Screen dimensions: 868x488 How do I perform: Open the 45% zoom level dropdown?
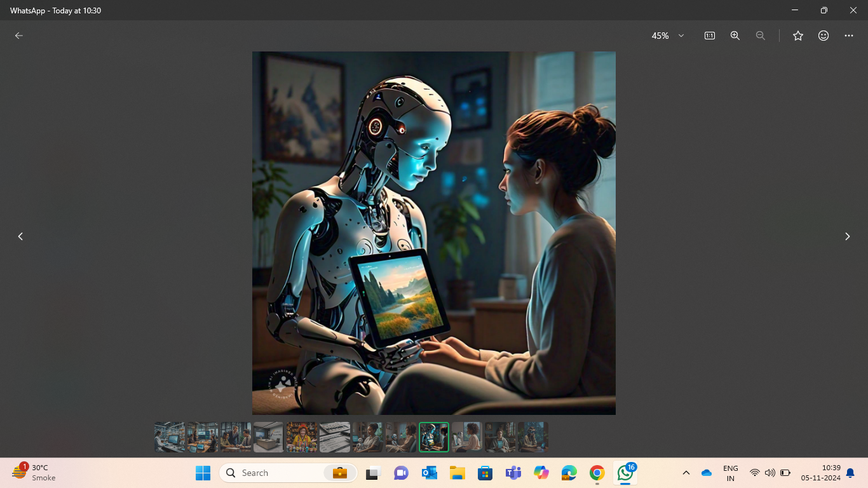668,36
